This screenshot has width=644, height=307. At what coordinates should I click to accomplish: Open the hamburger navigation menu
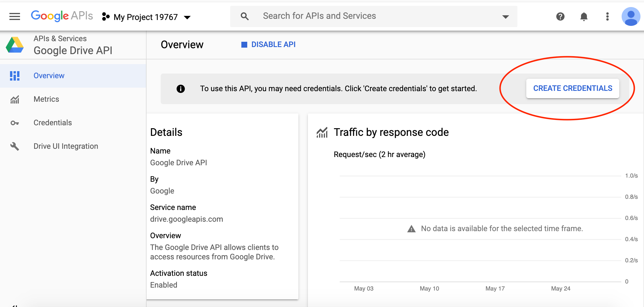15,16
